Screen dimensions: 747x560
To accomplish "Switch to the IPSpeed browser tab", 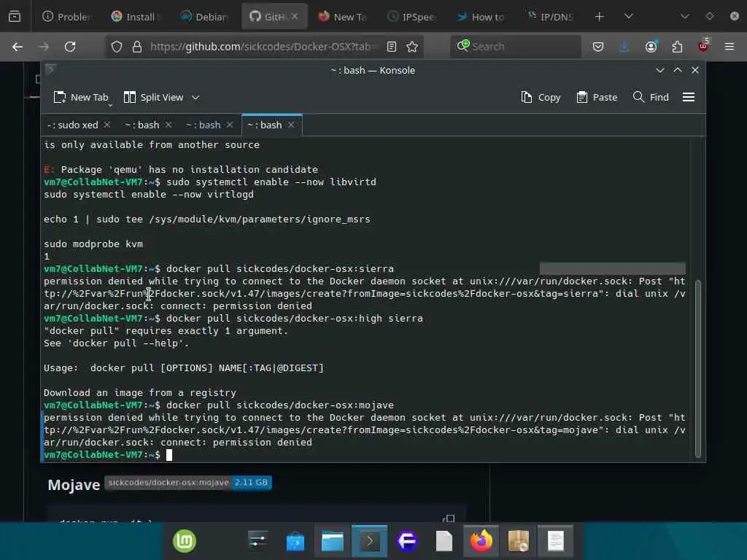I will (x=413, y=17).
